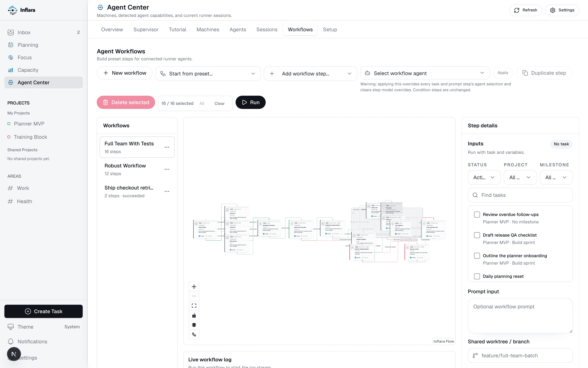This screenshot has width=588, height=368.
Task: Select Robust Workflow in list
Action: (x=137, y=169)
